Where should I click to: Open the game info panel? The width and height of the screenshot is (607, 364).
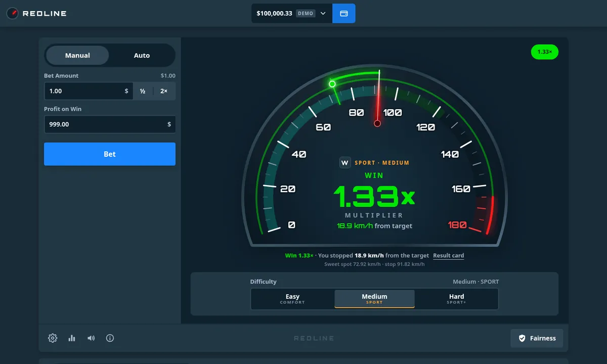click(110, 338)
